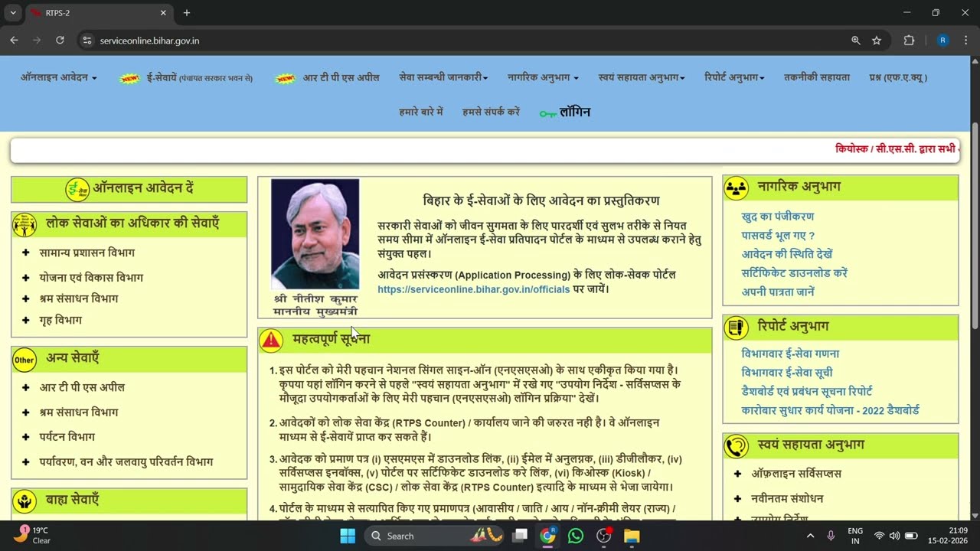Click the बाह्य सेवाएँ section icon
Image resolution: width=980 pixels, height=551 pixels.
(x=24, y=502)
